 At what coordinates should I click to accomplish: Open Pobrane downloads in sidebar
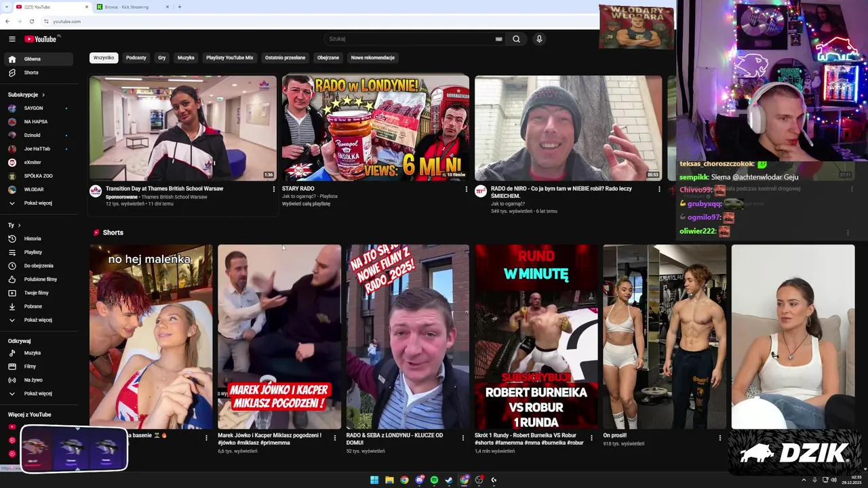tap(38, 306)
